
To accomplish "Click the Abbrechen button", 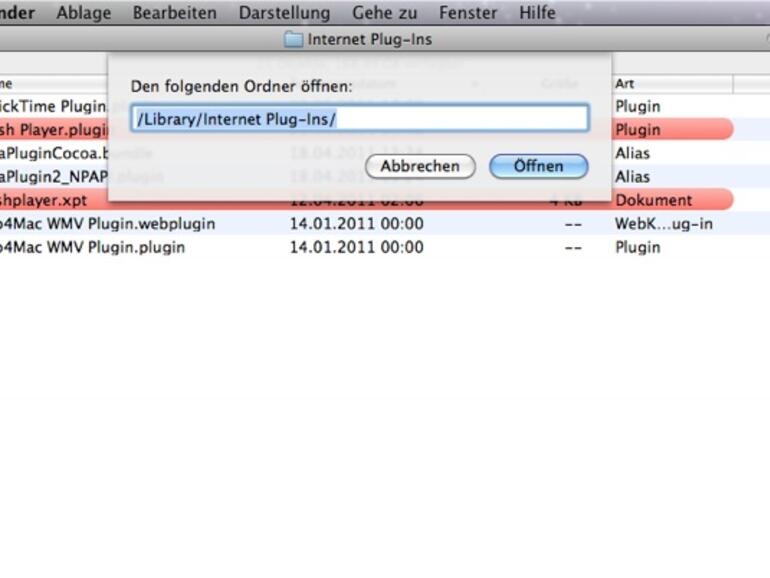I will [420, 166].
